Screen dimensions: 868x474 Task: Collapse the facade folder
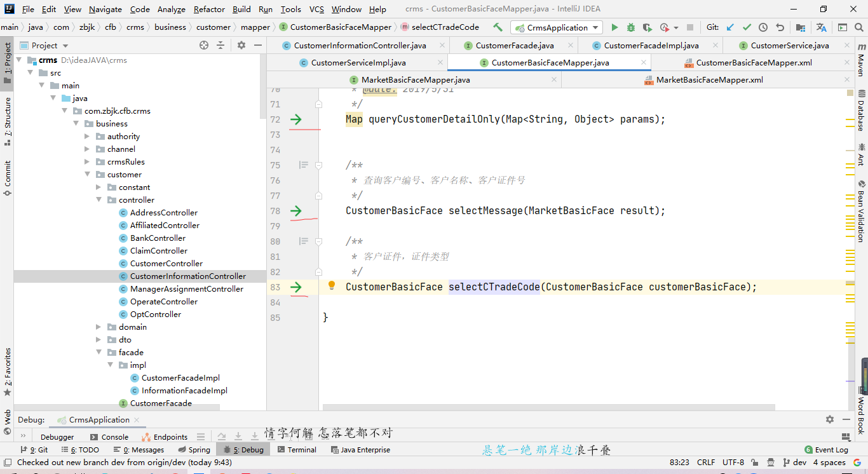click(99, 352)
